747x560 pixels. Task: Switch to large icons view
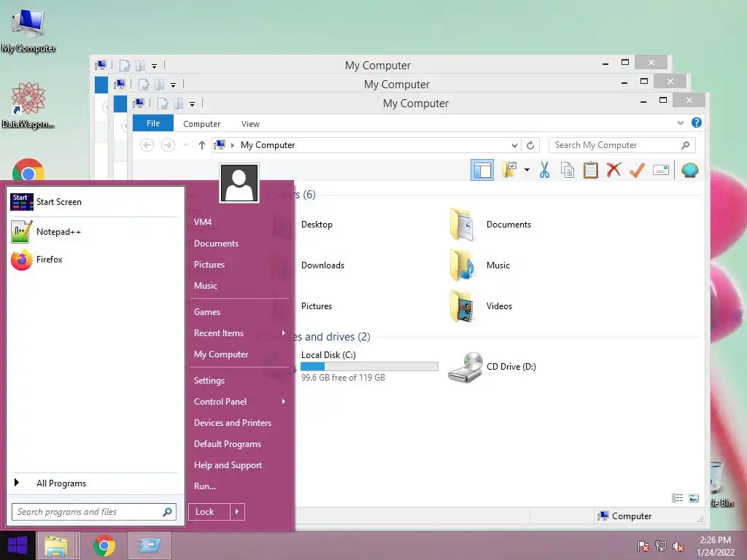694,498
